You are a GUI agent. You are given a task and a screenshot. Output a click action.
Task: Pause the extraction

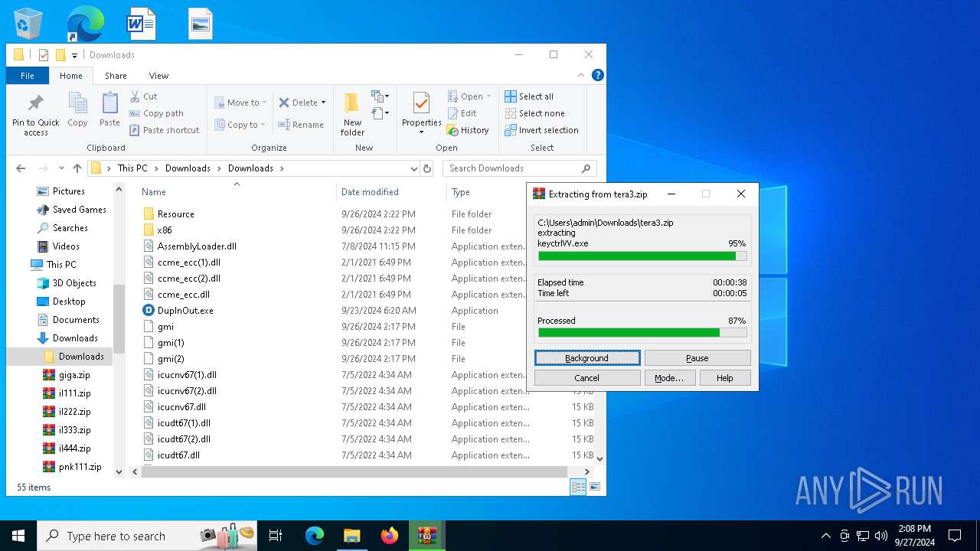pyautogui.click(x=697, y=358)
